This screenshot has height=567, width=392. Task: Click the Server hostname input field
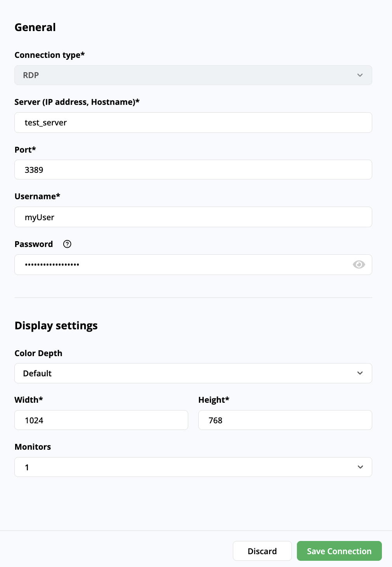pos(193,123)
